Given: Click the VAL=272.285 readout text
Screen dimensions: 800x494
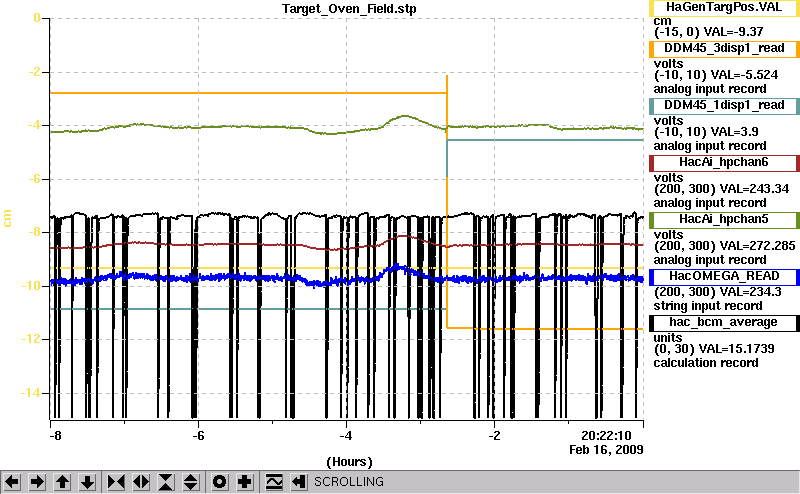Looking at the screenshot, I should 757,246.
